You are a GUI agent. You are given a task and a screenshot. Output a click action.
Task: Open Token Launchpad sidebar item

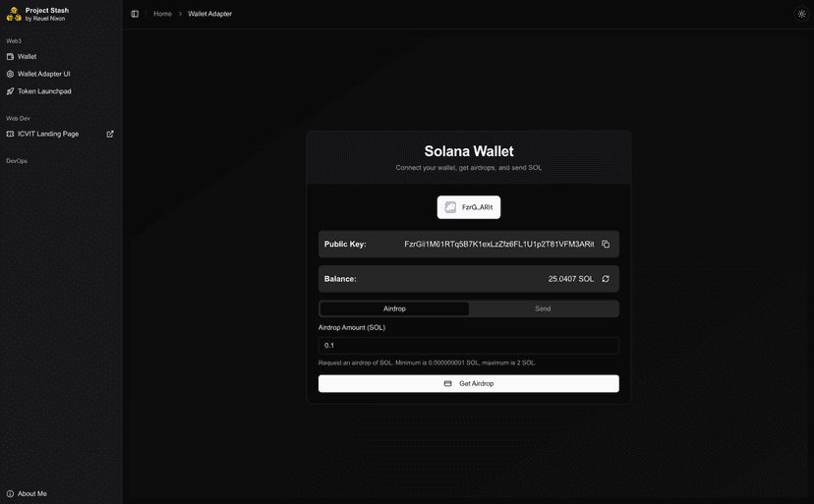pyautogui.click(x=61, y=91)
